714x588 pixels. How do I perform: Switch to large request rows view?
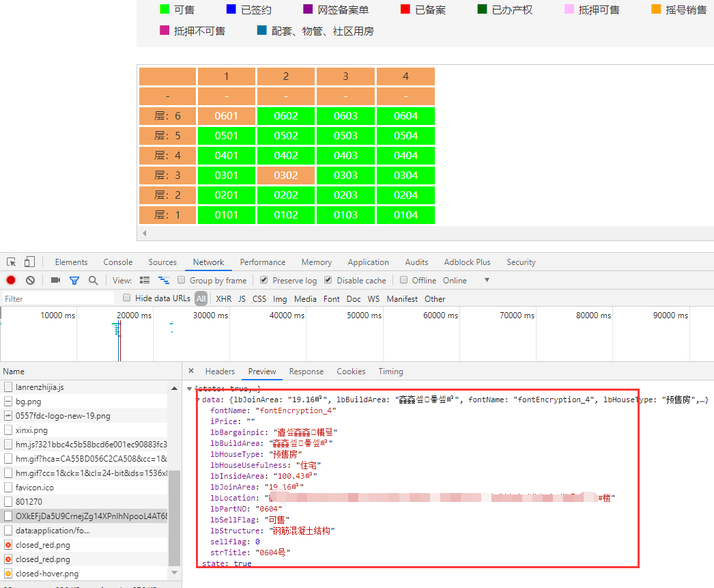click(x=145, y=280)
